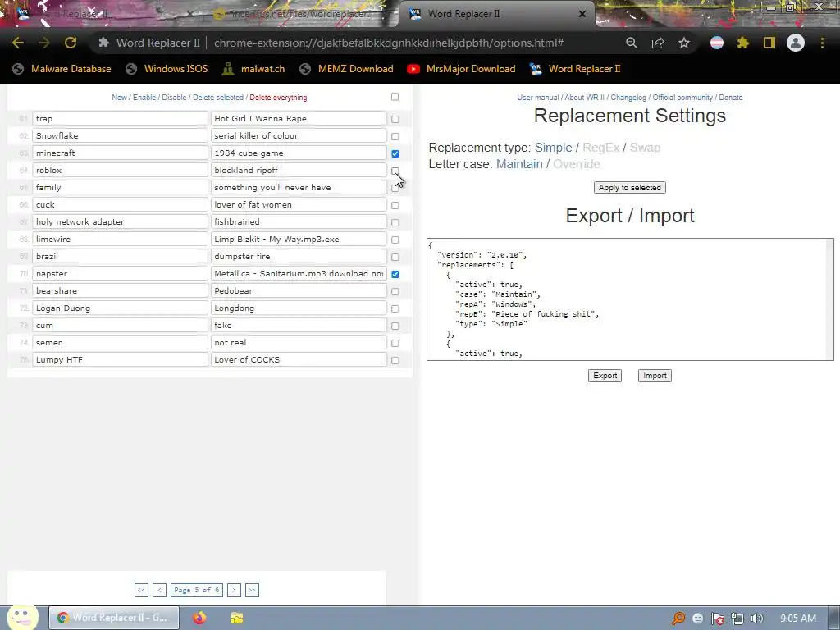
Task: Click the Import button
Action: [x=655, y=376]
